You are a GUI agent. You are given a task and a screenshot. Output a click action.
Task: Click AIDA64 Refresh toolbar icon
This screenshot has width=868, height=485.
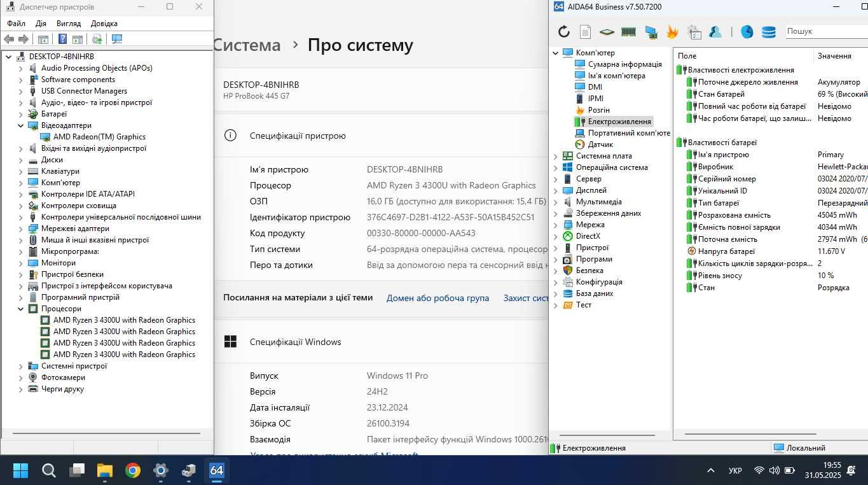[x=563, y=31]
